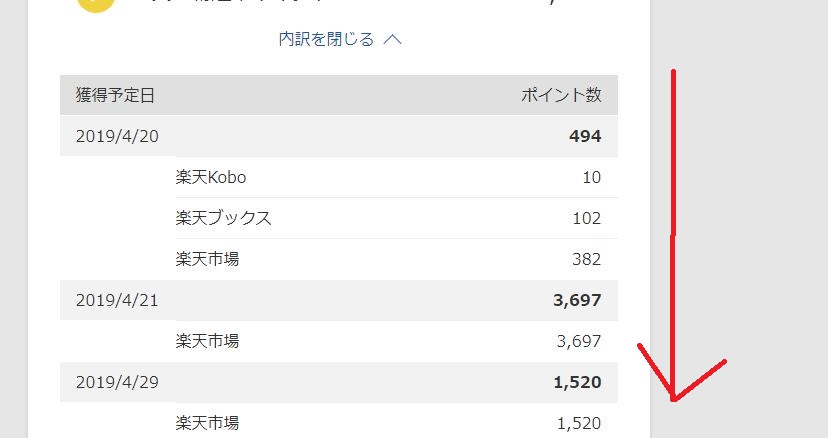The width and height of the screenshot is (828, 438).
Task: Select the 楽天ブックス entry
Action: click(x=223, y=218)
